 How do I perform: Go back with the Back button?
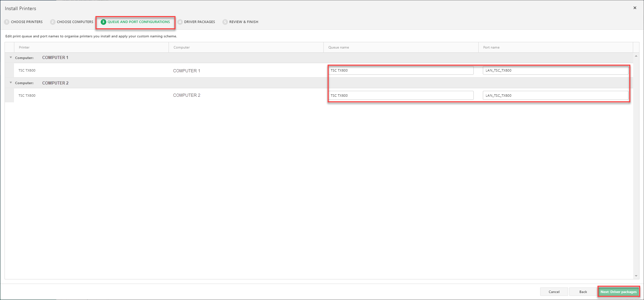583,292
